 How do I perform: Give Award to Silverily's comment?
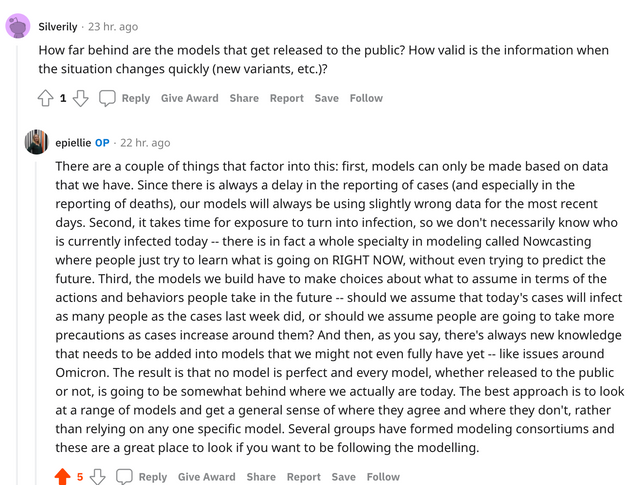[x=189, y=98]
